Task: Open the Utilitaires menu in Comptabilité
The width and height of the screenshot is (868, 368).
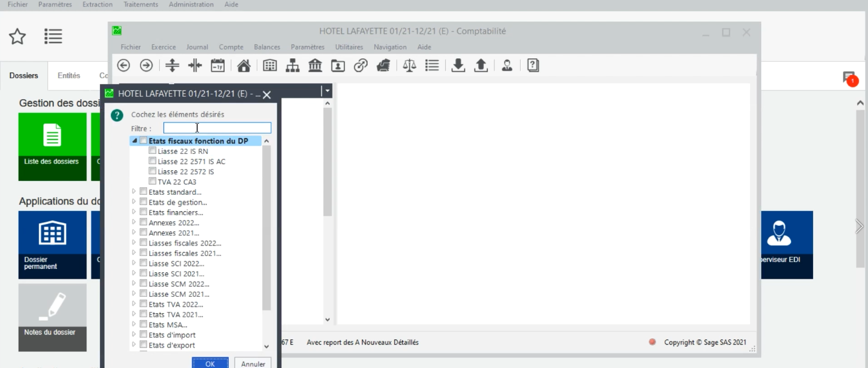Action: 349,47
